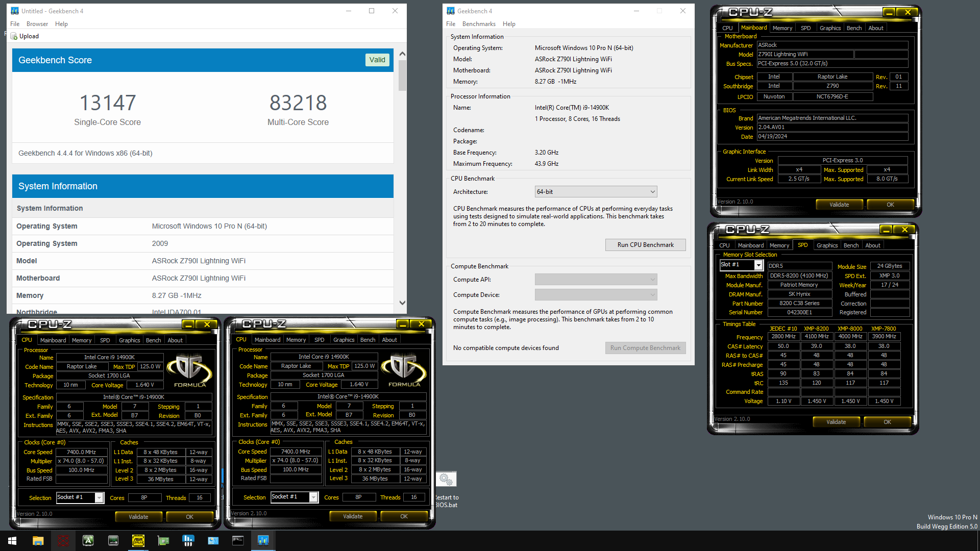The width and height of the screenshot is (980, 551).
Task: Click Validate in CPU-Z SPD window
Action: coord(836,422)
